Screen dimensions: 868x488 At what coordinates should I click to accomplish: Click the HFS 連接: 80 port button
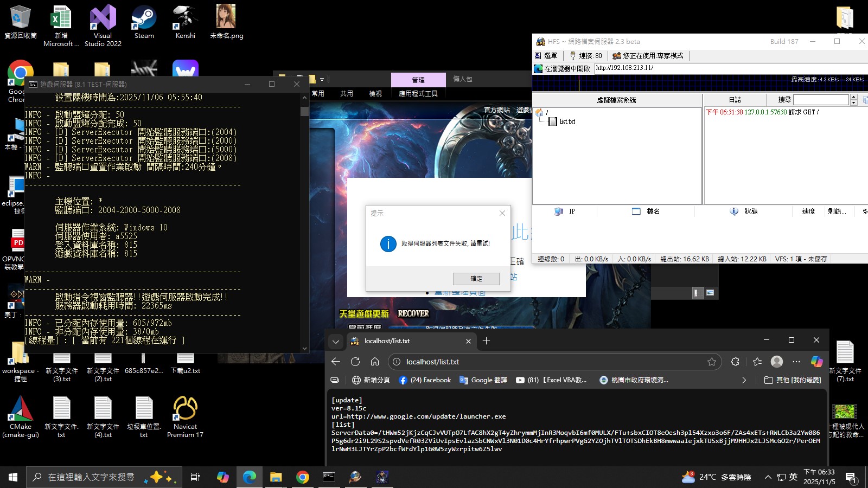(x=585, y=55)
